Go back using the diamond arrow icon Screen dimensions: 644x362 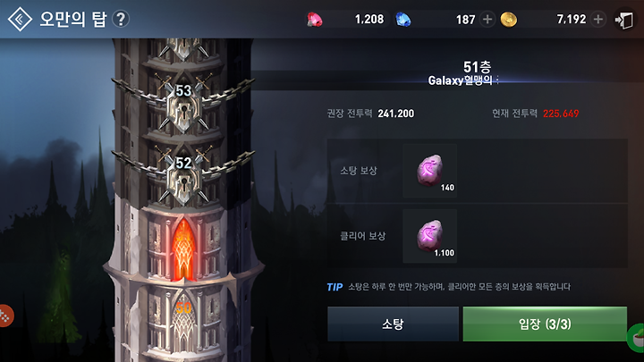[20, 19]
